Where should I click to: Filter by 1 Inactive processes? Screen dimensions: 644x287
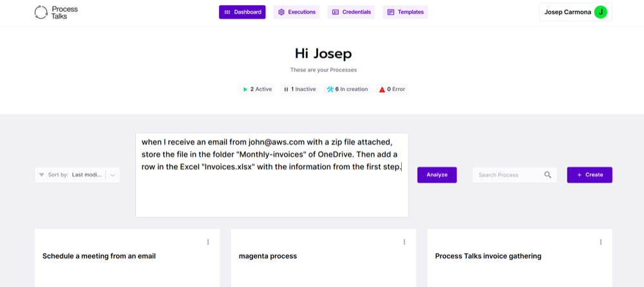pos(299,89)
